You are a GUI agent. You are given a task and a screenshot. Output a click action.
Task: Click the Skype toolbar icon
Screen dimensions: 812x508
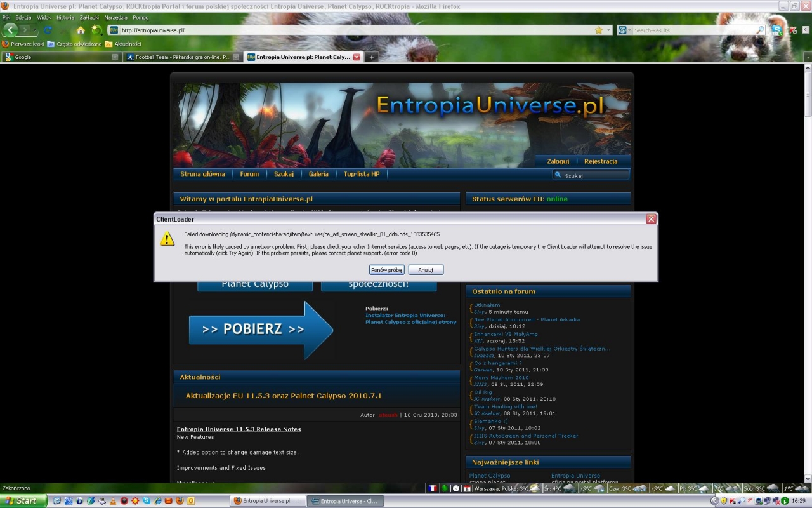pyautogui.click(x=776, y=30)
